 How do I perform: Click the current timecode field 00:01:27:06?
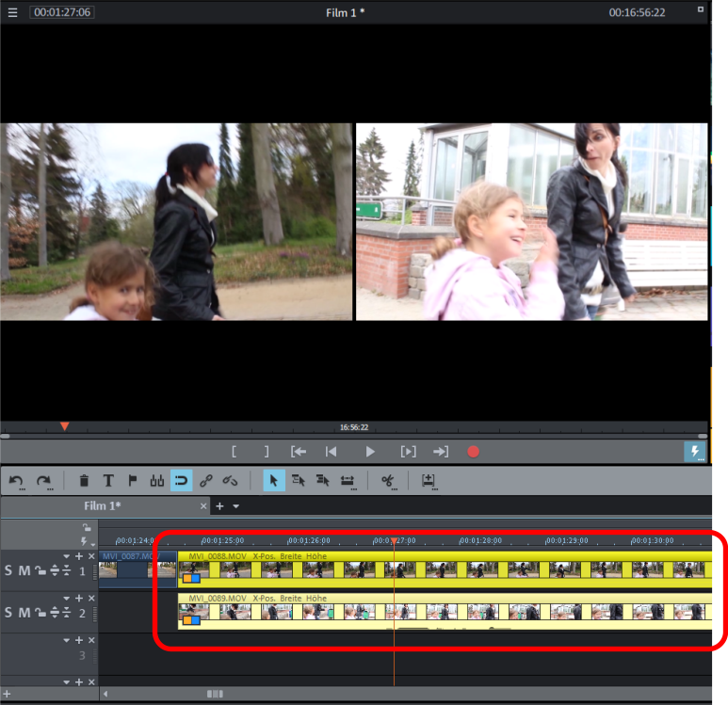[x=62, y=12]
